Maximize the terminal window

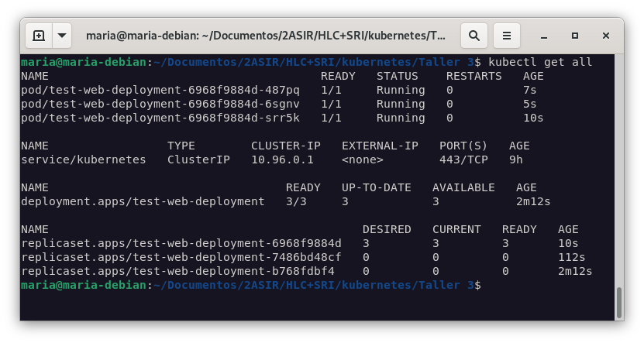point(575,36)
